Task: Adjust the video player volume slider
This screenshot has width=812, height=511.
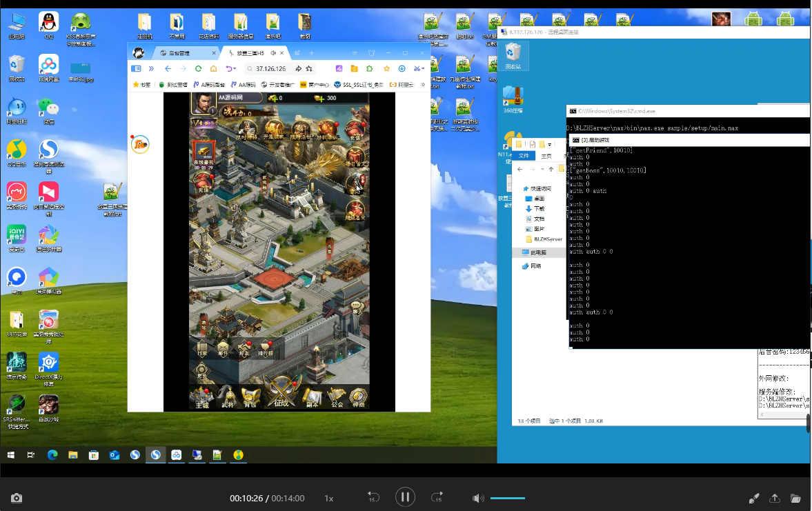Action: click(x=508, y=498)
